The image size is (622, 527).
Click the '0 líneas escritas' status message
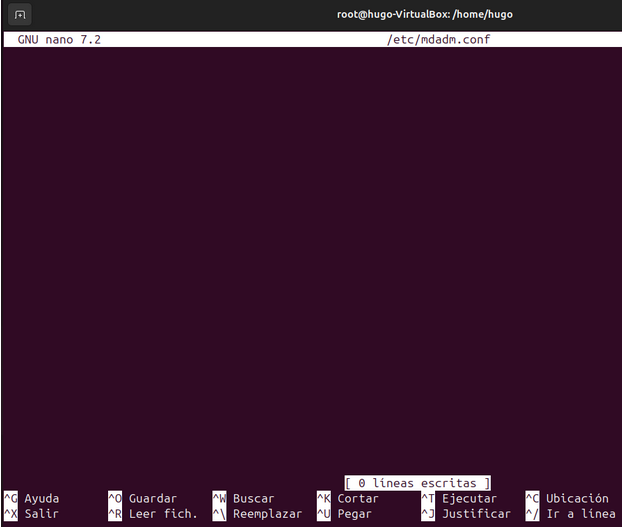[417, 483]
